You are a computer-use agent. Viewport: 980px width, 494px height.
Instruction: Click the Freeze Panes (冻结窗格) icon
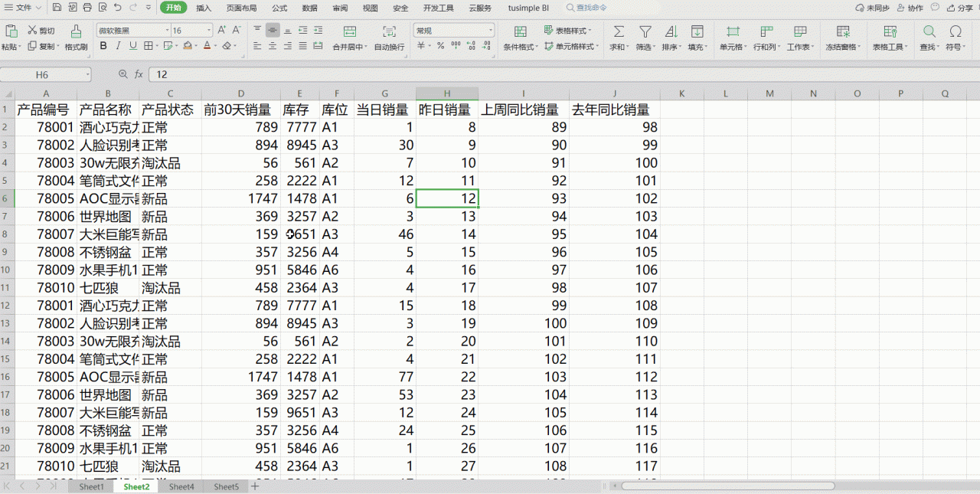843,31
